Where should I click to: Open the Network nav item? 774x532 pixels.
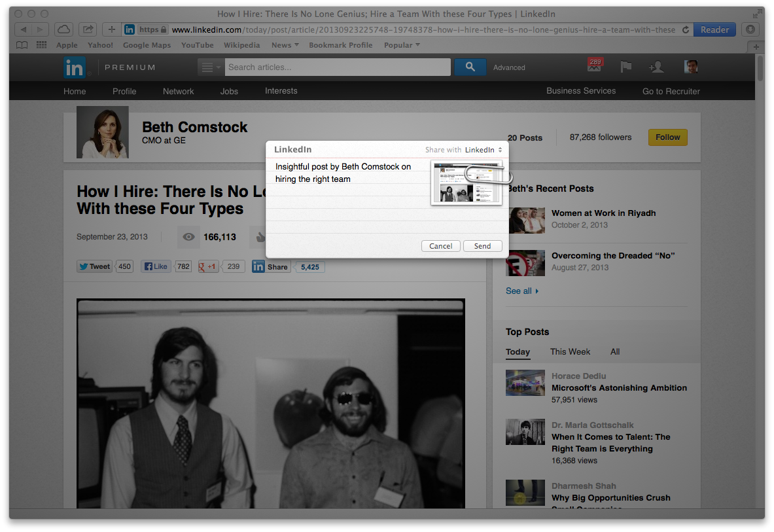click(x=178, y=92)
